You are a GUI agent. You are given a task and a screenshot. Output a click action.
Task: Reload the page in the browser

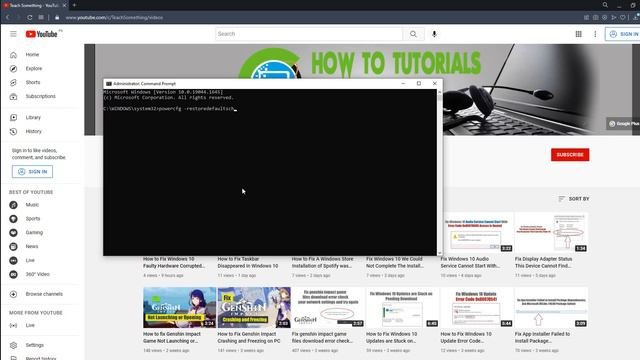tap(30, 18)
